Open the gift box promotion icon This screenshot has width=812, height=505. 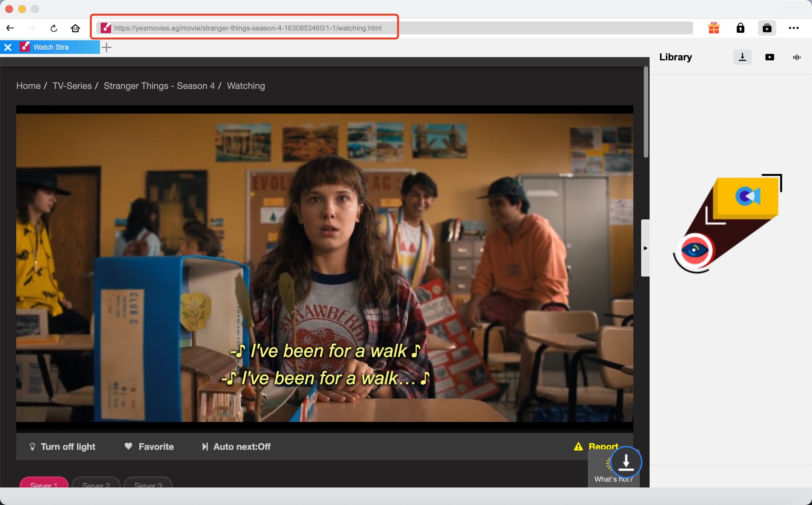pyautogui.click(x=714, y=28)
